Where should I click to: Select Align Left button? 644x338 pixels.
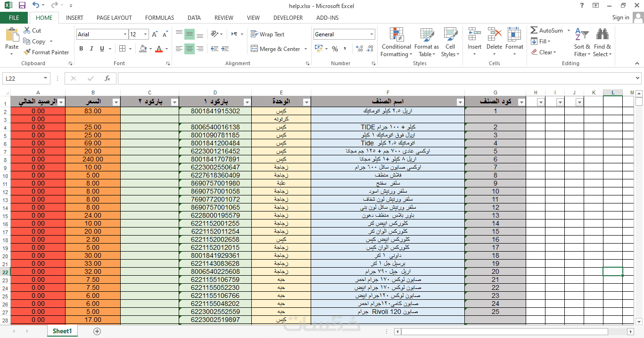179,49
